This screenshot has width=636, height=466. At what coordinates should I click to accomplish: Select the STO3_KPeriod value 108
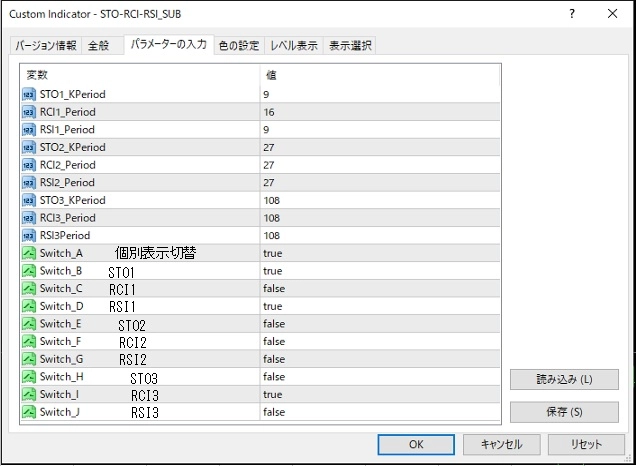point(380,200)
